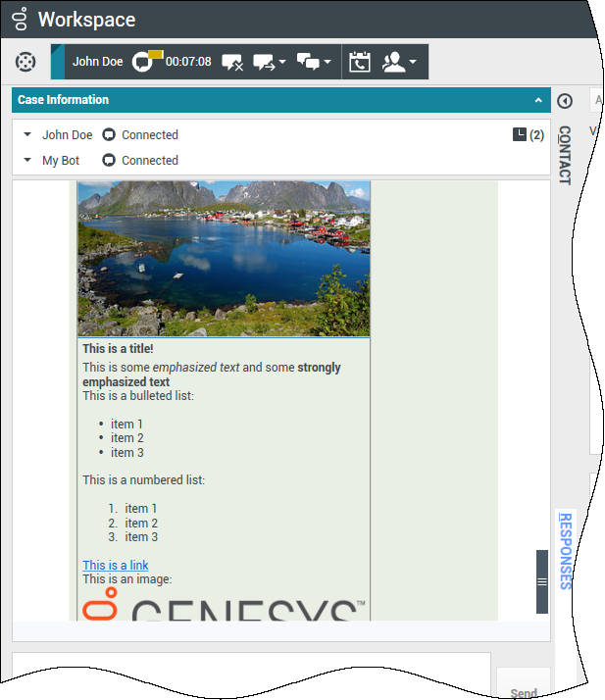605x700 pixels.
Task: Click the lake landscape image in chat
Action: pyautogui.click(x=224, y=258)
